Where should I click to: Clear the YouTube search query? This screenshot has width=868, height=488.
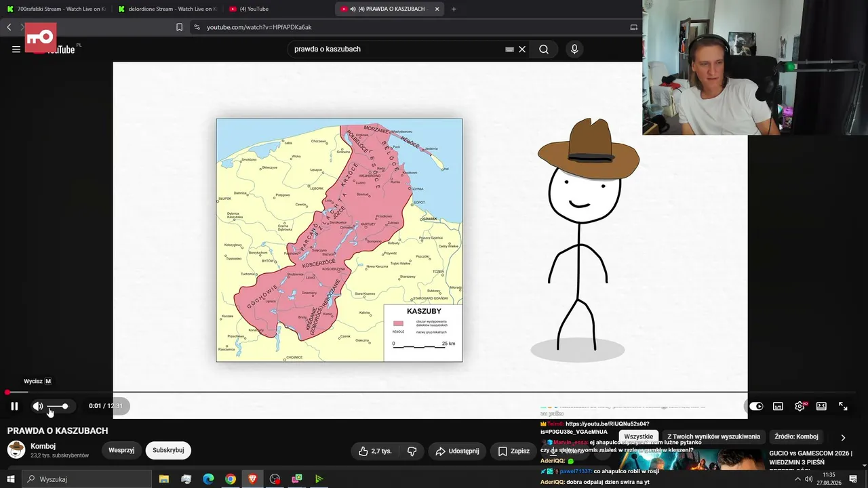tap(522, 49)
